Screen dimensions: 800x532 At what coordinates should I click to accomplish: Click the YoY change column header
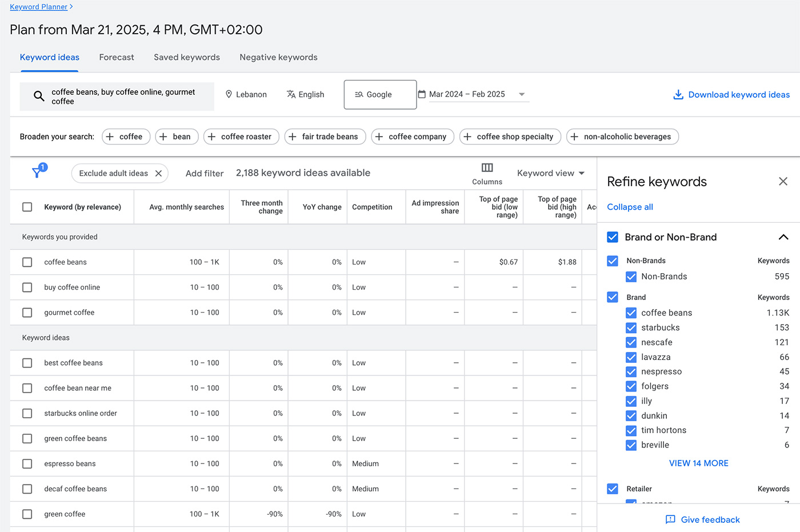point(322,207)
